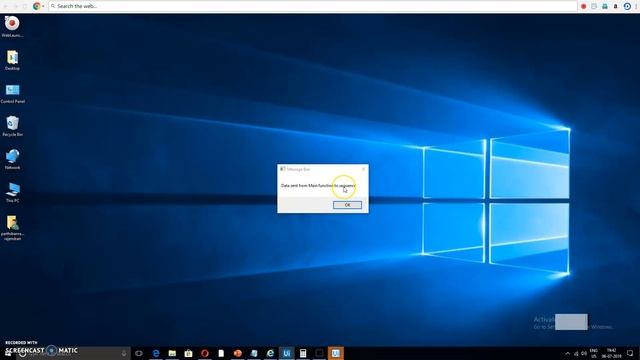Open PowerPoint from the taskbar

click(x=237, y=353)
